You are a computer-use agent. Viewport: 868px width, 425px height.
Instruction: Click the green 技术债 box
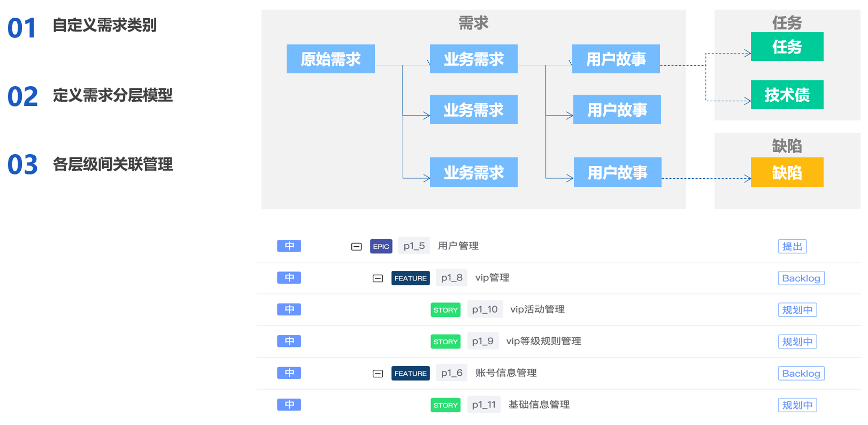(x=787, y=95)
